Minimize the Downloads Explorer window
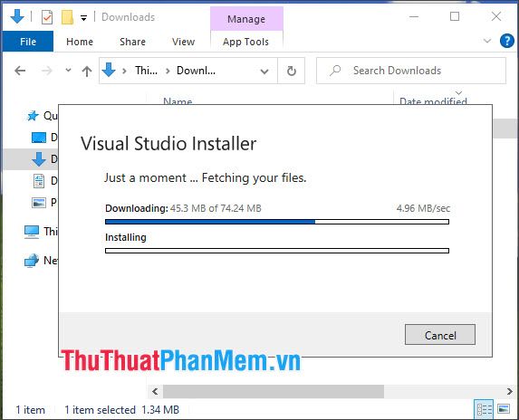519x420 pixels. tap(414, 16)
